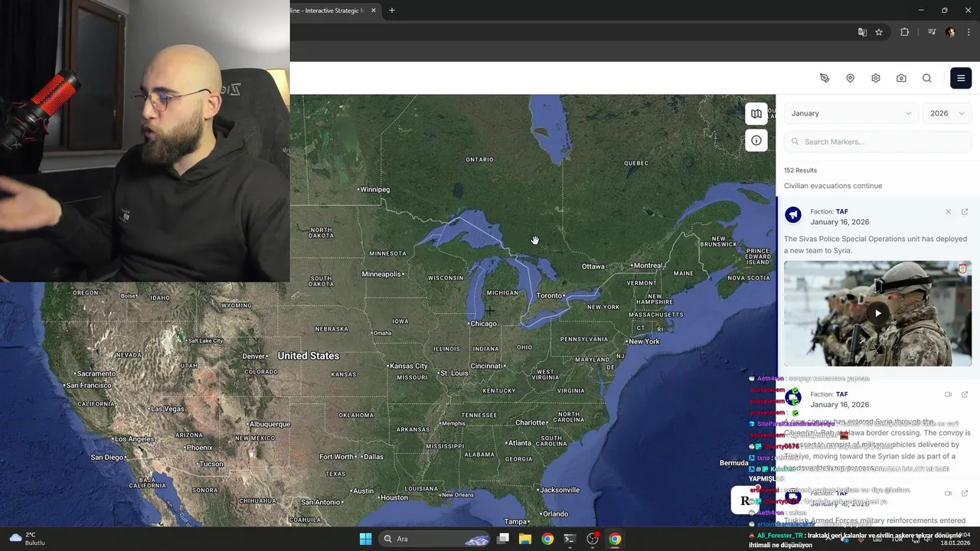Open second TAF convoy card external link
Image resolution: width=980 pixels, height=551 pixels.
pyautogui.click(x=965, y=395)
